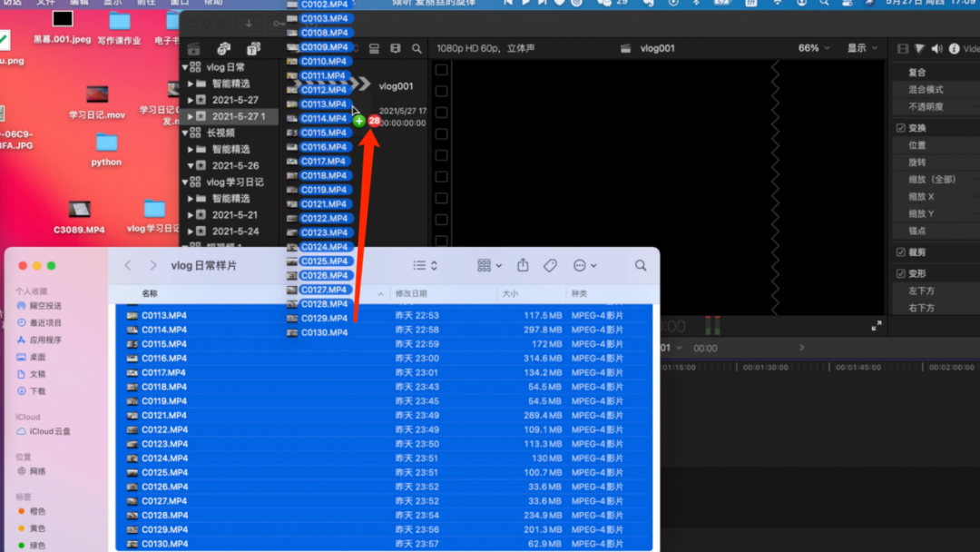Click the clapperboard icon beside vlog001 title
The width and height of the screenshot is (980, 552).
625,48
